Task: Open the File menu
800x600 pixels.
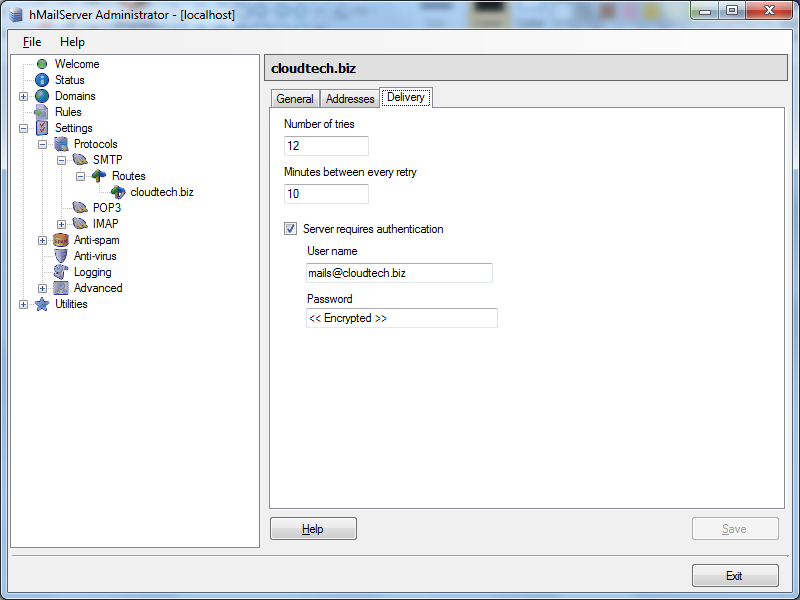Action: pos(32,42)
